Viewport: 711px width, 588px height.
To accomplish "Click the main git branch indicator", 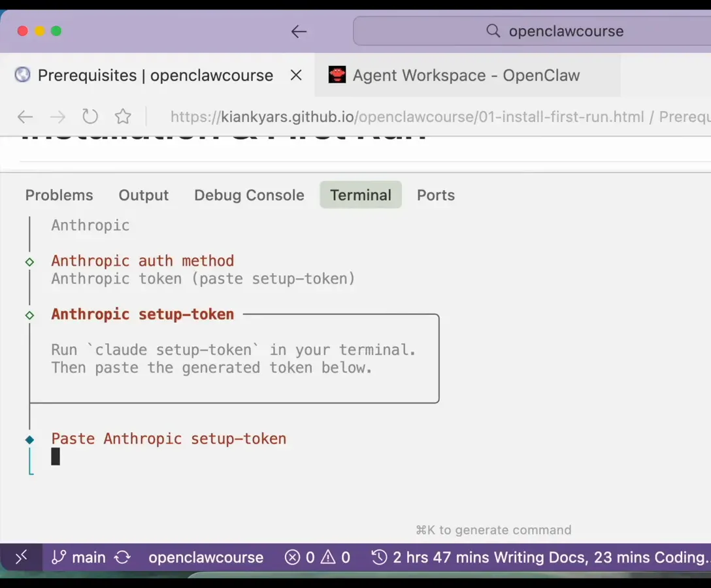I will (x=78, y=557).
